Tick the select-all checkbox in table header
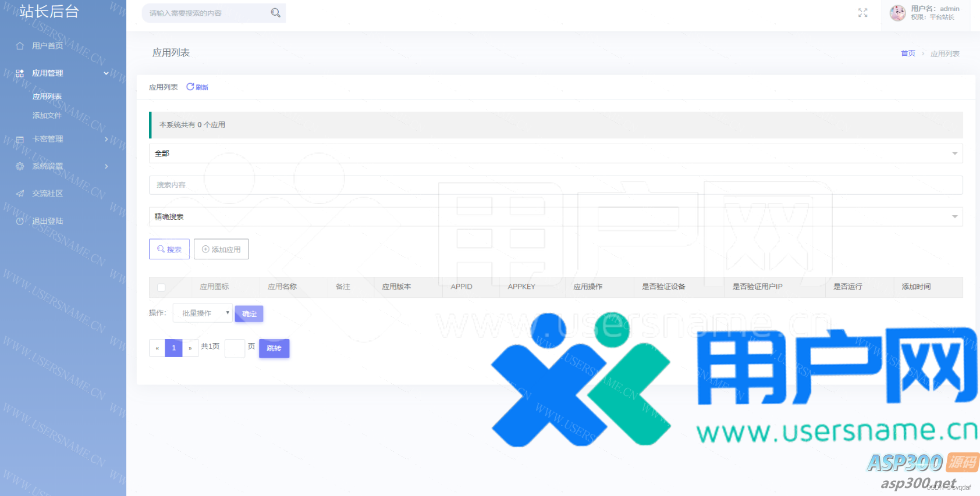This screenshot has width=980, height=496. [x=161, y=287]
